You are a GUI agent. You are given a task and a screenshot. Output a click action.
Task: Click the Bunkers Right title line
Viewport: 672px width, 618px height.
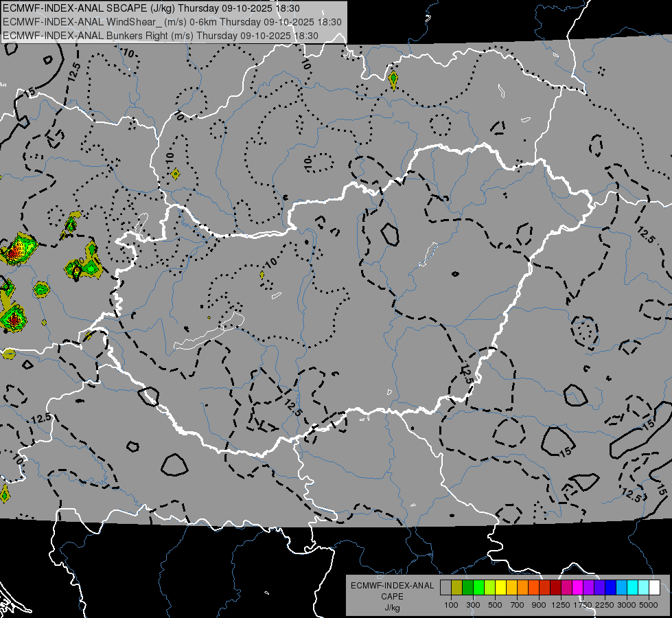[x=161, y=36]
